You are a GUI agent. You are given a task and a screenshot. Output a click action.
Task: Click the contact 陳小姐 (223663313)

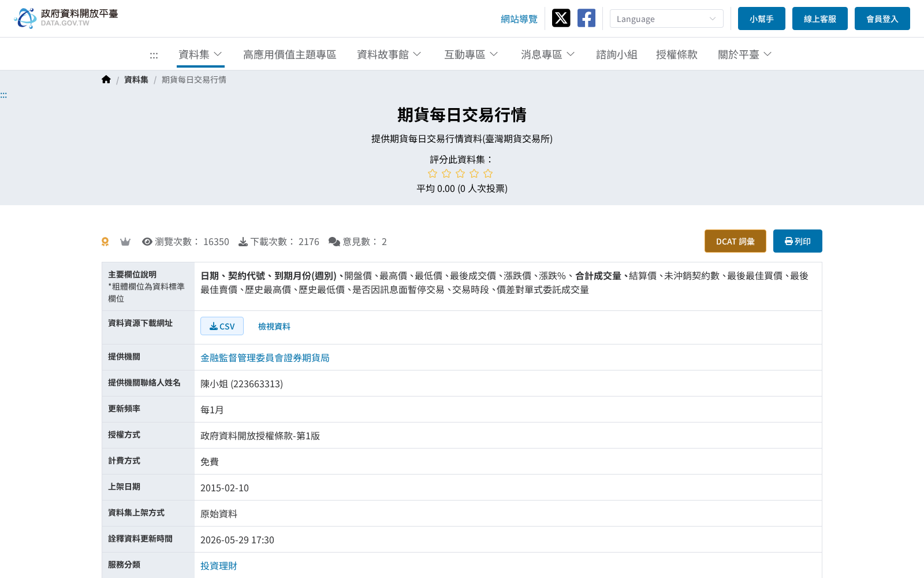(241, 384)
